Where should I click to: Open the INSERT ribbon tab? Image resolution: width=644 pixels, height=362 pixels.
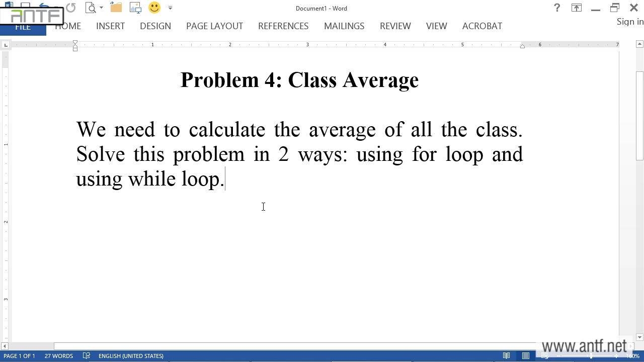tap(110, 26)
